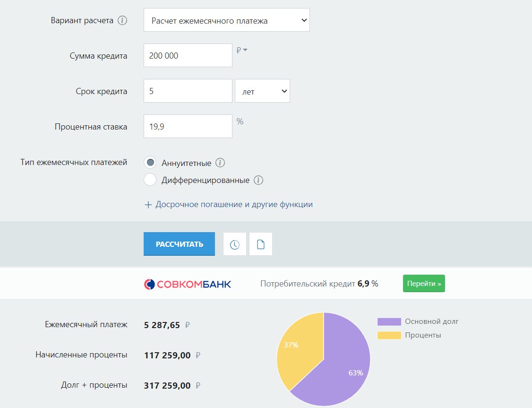The image size is (532, 408).
Task: Click Потребительский кредит 6,9 % text
Action: (319, 284)
